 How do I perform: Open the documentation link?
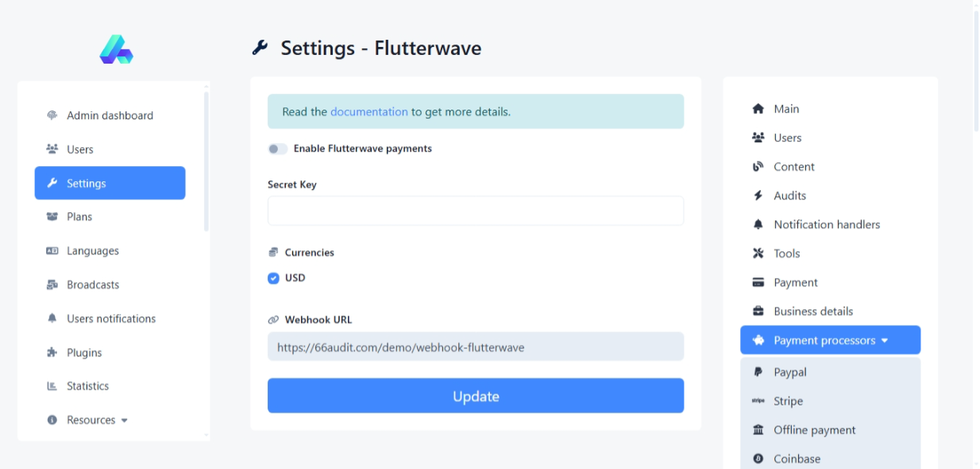coord(368,112)
